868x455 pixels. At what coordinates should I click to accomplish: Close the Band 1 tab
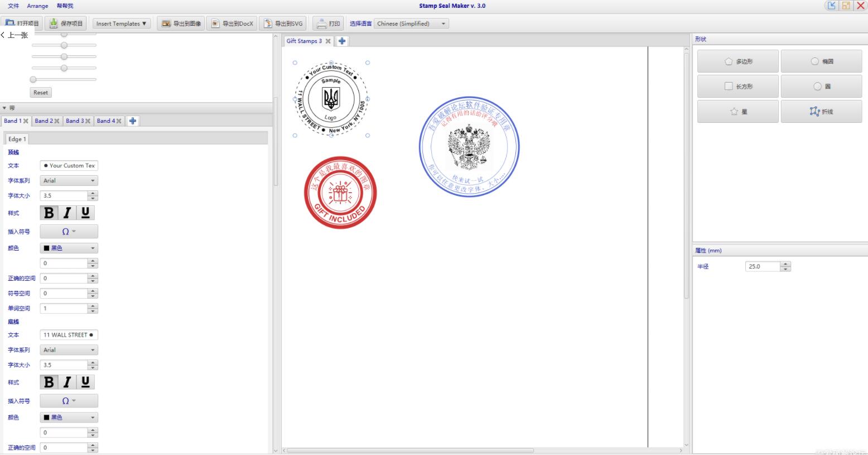[x=26, y=121]
